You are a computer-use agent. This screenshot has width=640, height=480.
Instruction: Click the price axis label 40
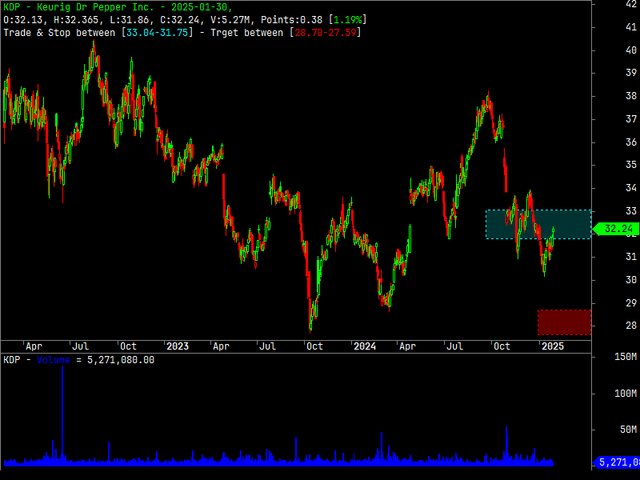click(x=631, y=50)
